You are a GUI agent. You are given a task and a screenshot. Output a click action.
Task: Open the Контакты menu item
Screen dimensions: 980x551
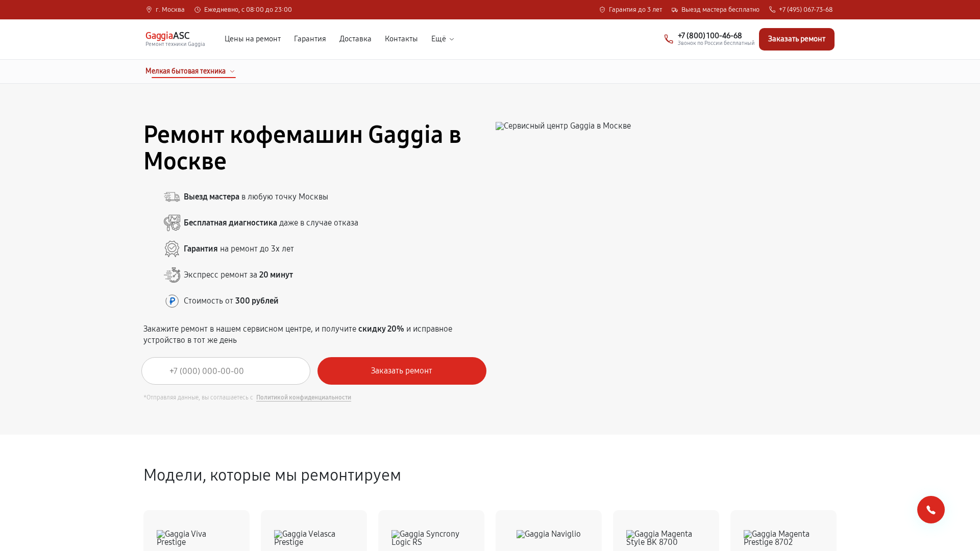(401, 39)
